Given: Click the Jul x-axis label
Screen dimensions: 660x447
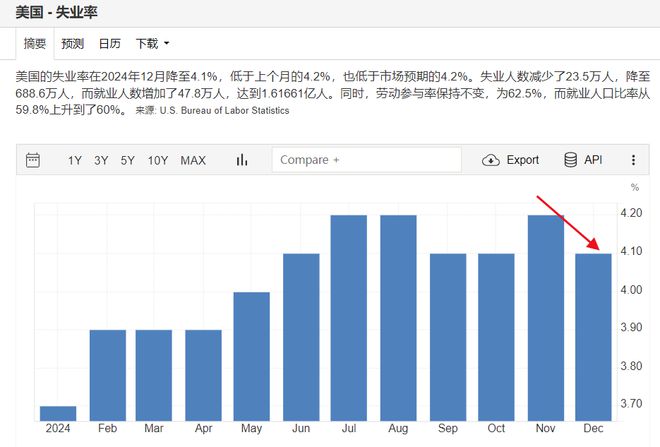Looking at the screenshot, I should tap(349, 428).
